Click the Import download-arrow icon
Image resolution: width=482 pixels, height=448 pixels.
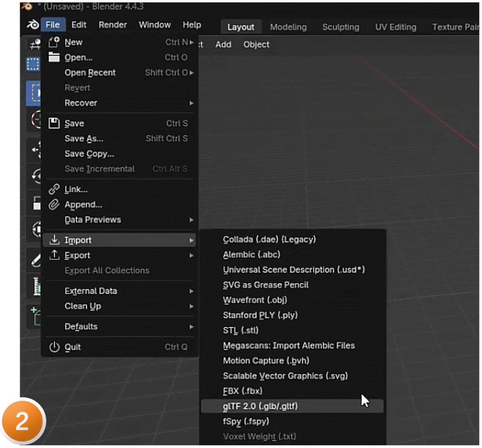pos(55,240)
